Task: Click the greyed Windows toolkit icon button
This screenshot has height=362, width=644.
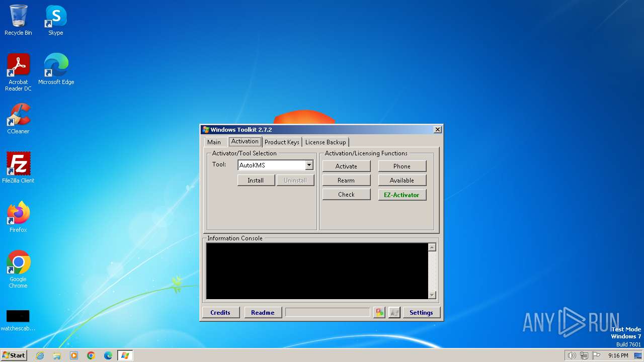Action: [394, 313]
